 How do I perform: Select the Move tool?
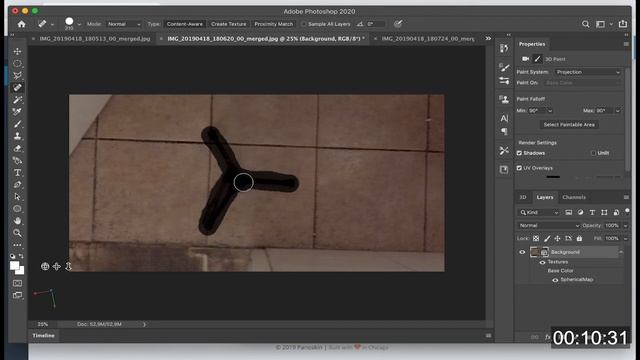click(x=17, y=51)
